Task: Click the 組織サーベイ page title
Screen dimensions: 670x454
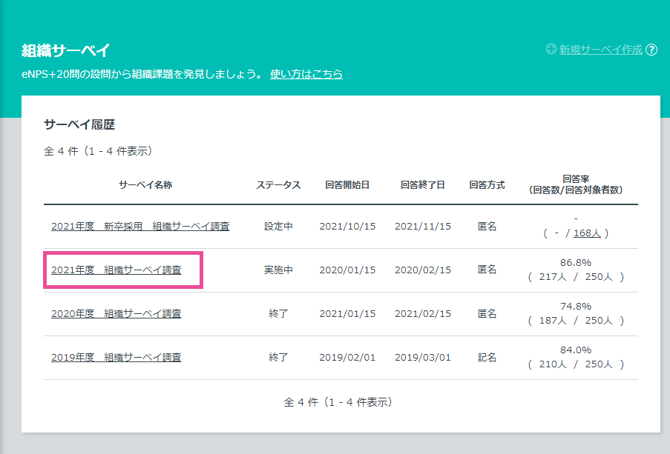Action: click(66, 50)
